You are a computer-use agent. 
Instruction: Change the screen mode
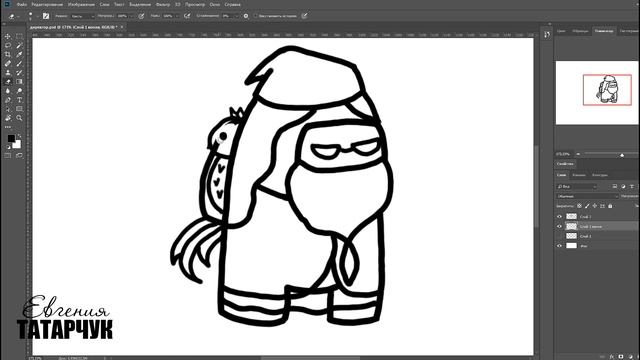[x=19, y=156]
